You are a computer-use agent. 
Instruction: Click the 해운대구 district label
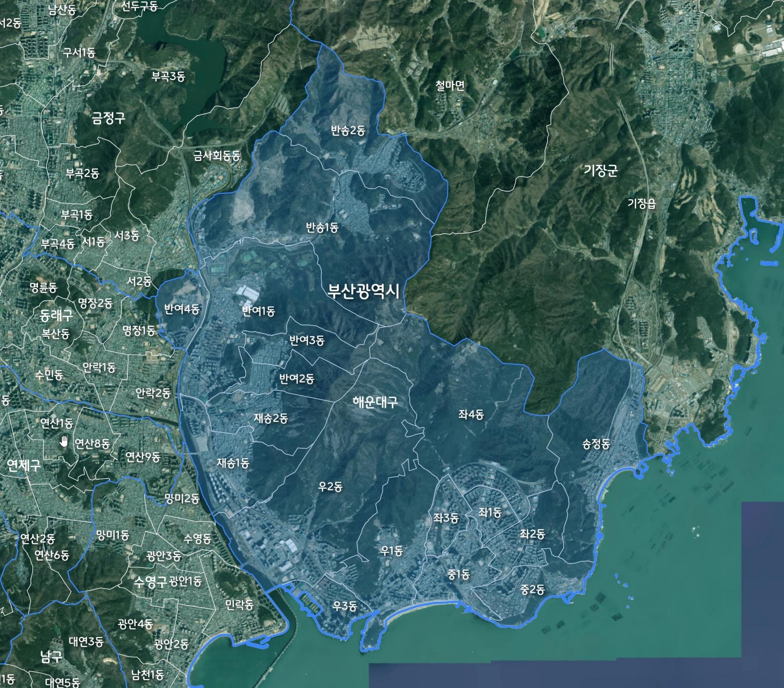[375, 402]
